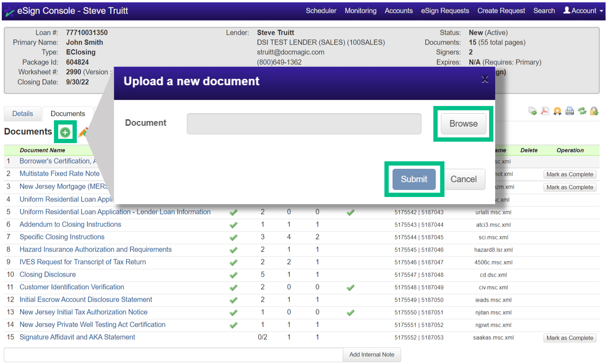Open Borrower's Certification document link
Image resolution: width=607 pixels, height=364 pixels.
(x=58, y=161)
